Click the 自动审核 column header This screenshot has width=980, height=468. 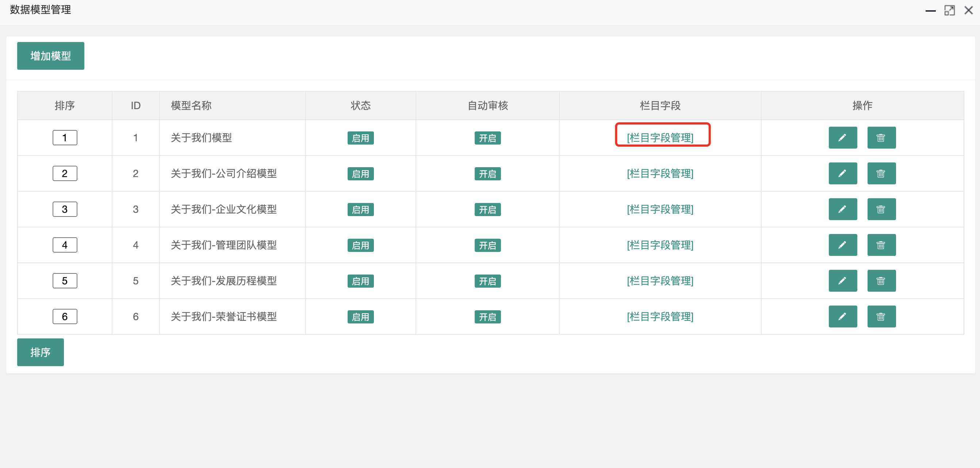coord(487,106)
